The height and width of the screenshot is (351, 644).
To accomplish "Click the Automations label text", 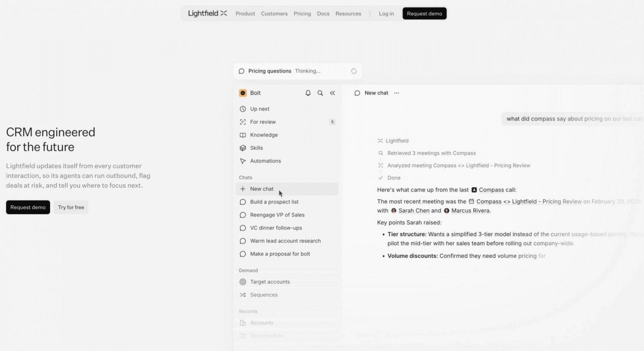I will (266, 161).
